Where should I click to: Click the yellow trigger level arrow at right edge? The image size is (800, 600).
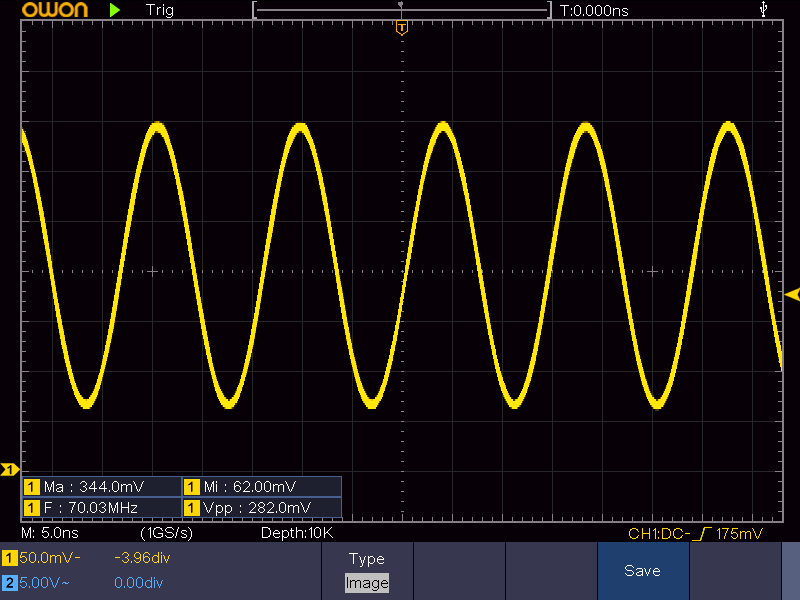pyautogui.click(x=792, y=294)
